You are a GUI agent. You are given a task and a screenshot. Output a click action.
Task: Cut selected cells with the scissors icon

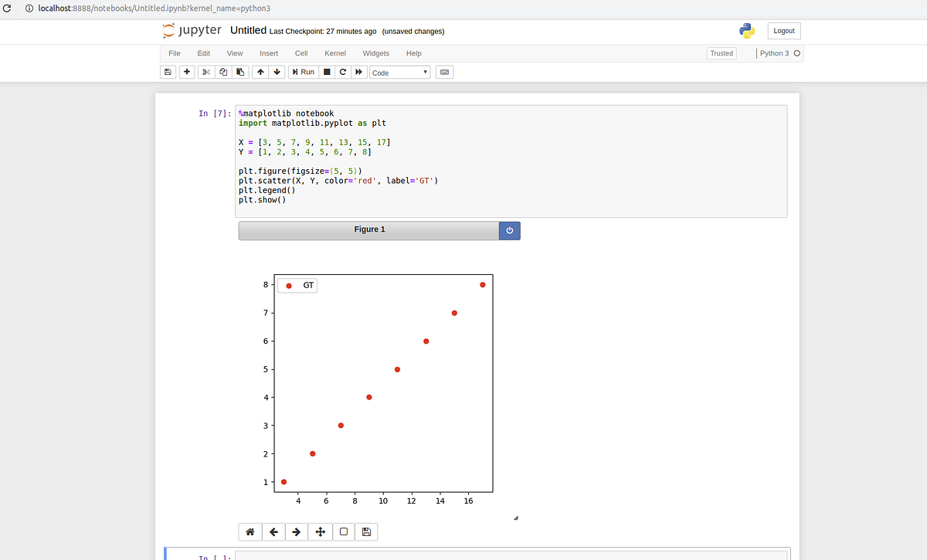pos(205,72)
